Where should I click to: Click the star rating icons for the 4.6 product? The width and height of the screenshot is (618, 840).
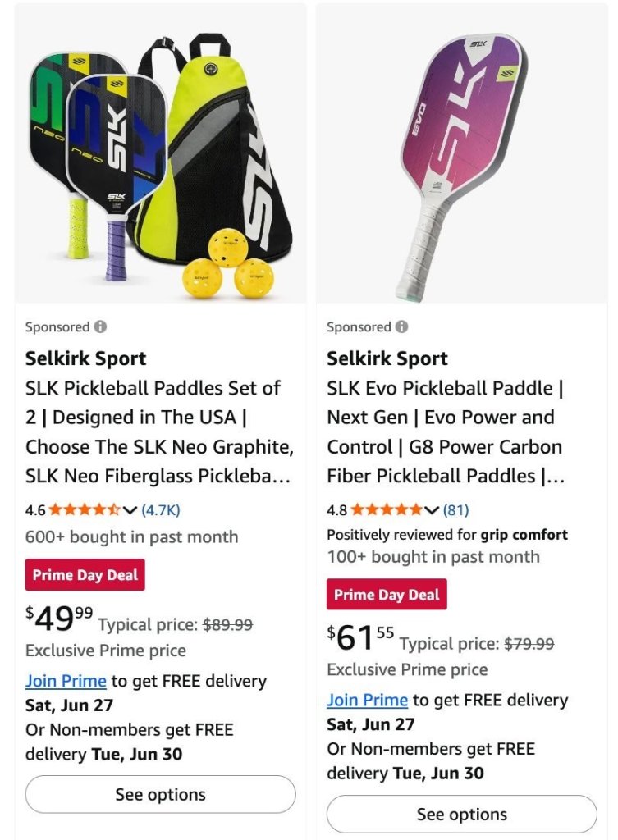pyautogui.click(x=85, y=509)
